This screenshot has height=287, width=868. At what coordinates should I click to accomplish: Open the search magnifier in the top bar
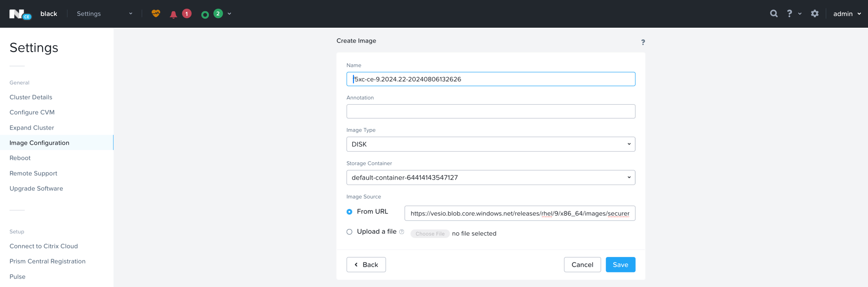[x=774, y=13]
